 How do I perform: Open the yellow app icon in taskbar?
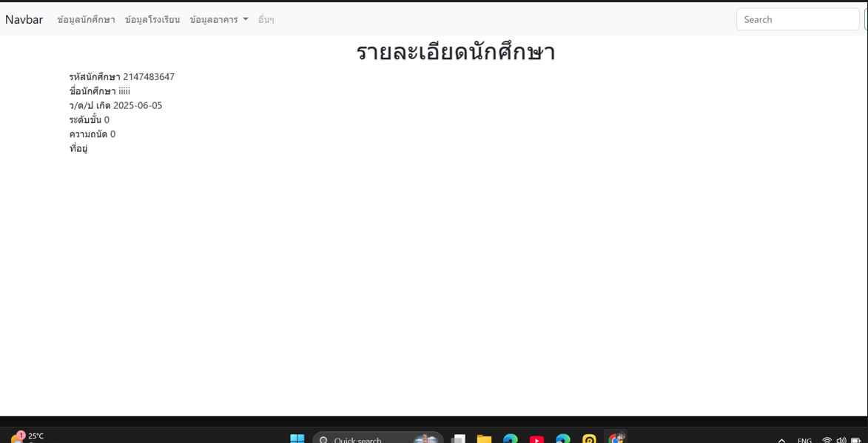tap(589, 439)
